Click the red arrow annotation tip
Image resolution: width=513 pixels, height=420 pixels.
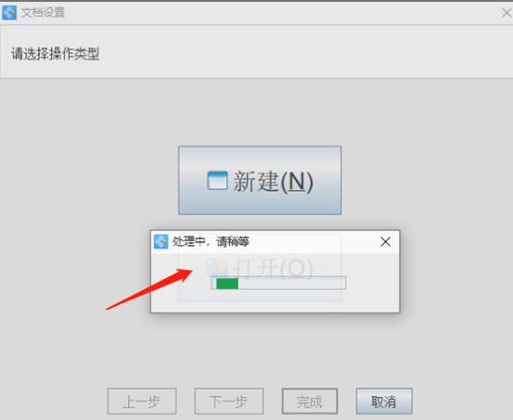tap(190, 272)
